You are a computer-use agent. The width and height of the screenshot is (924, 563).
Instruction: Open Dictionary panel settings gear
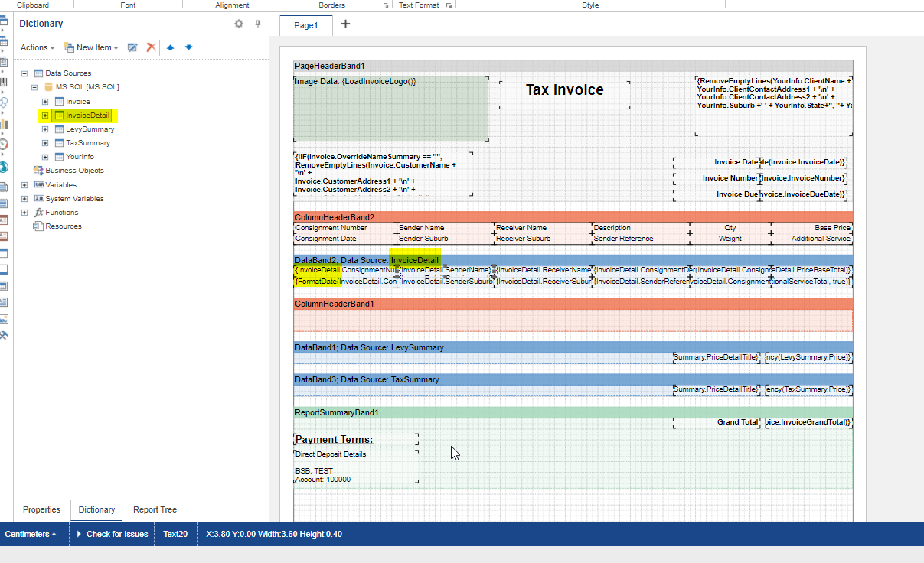point(239,24)
